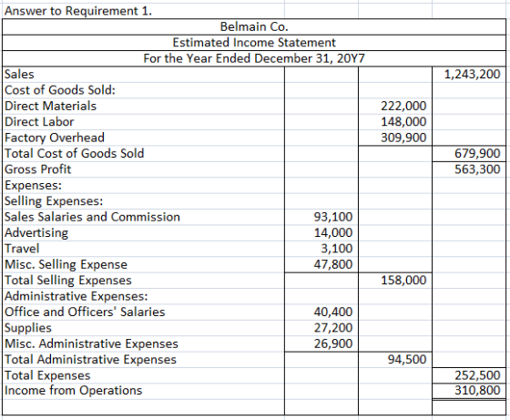The height and width of the screenshot is (420, 510).
Task: Select the value 14,000
Action: pyautogui.click(x=333, y=233)
